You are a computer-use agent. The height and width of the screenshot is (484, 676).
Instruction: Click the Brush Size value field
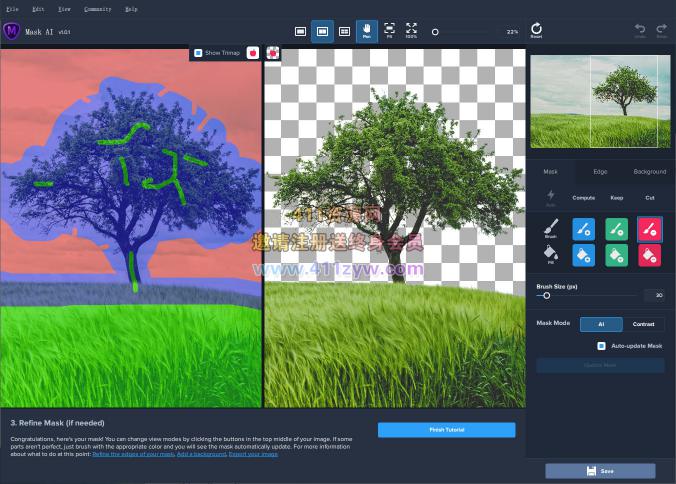(x=654, y=296)
